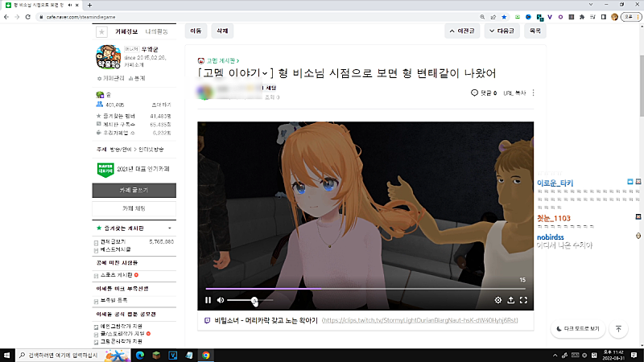644x362 pixels.
Task: Jump to page top with arrow button
Action: (x=618, y=329)
